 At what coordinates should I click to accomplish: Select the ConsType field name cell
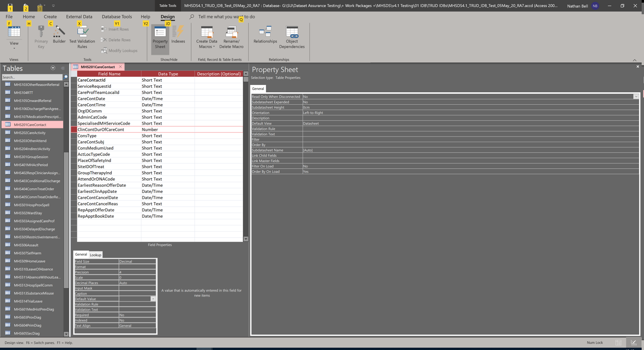coord(109,136)
